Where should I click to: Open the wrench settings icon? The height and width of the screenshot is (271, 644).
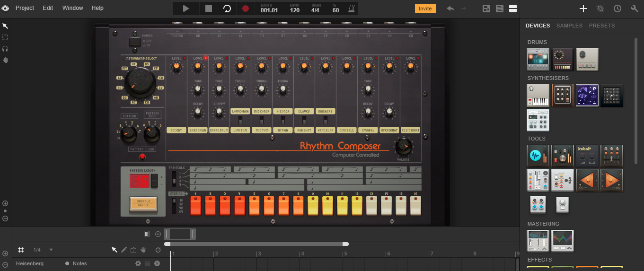pyautogui.click(x=634, y=9)
